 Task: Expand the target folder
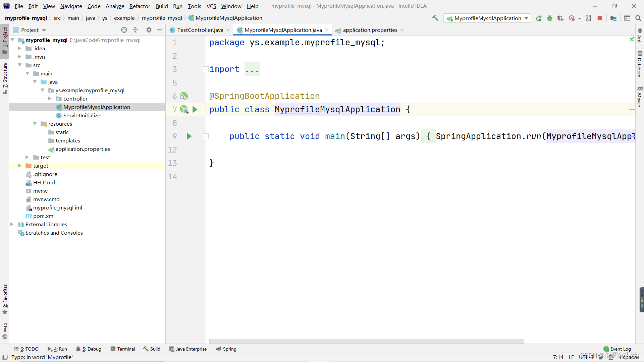click(x=19, y=166)
